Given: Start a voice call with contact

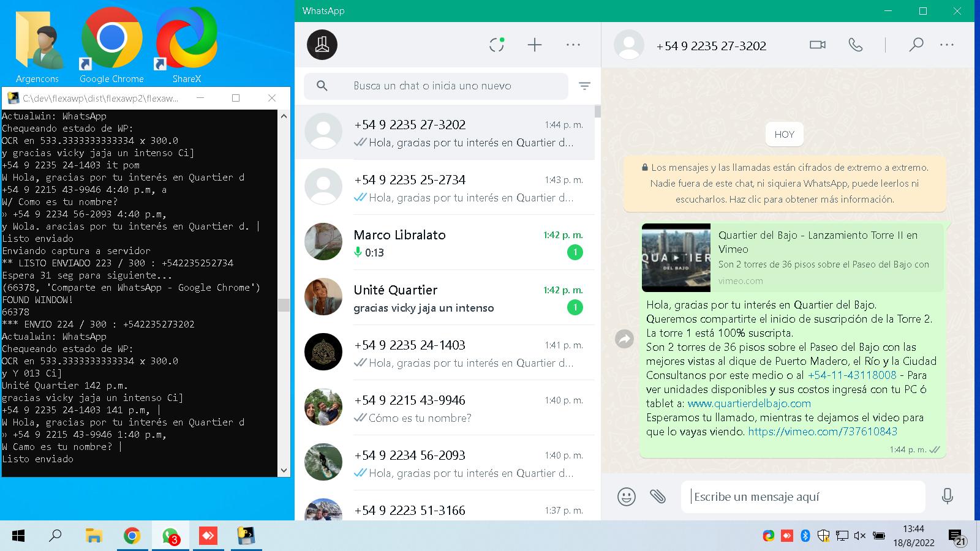Looking at the screenshot, I should pyautogui.click(x=856, y=45).
